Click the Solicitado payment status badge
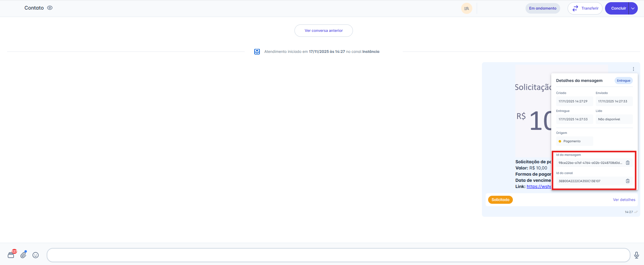The image size is (644, 265). [500, 200]
